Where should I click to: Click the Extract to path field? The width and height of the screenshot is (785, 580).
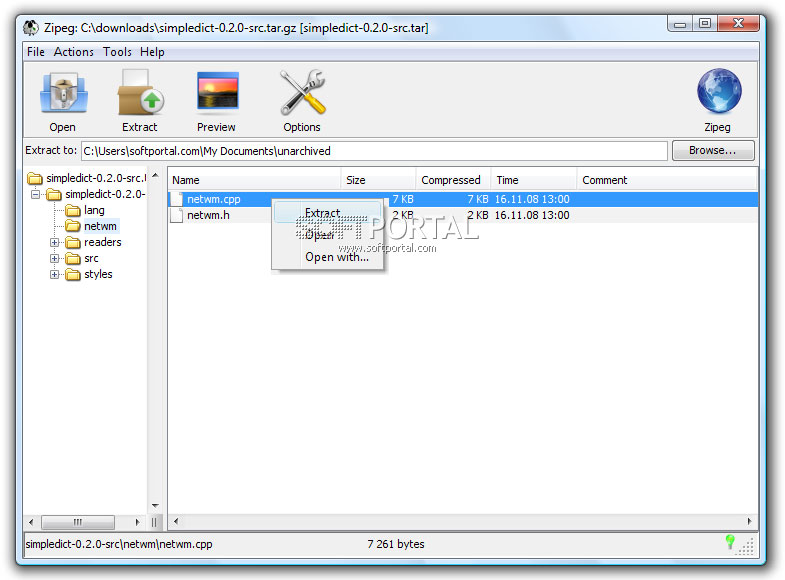[x=374, y=151]
